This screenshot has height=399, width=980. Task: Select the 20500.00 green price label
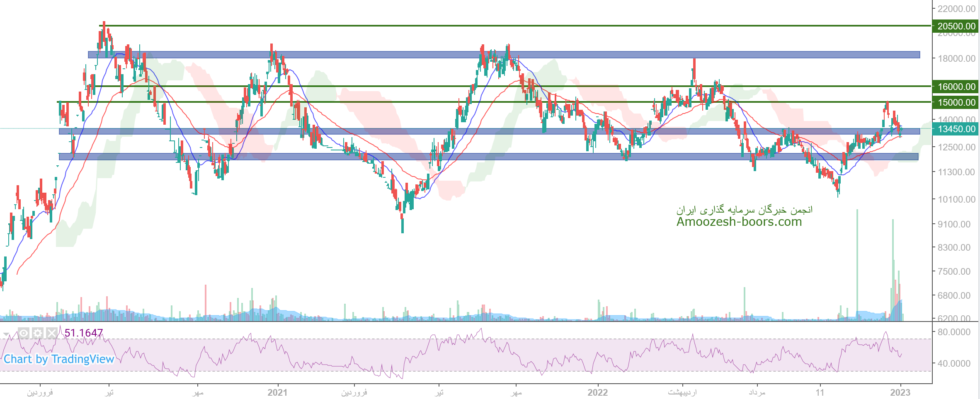[x=956, y=26]
